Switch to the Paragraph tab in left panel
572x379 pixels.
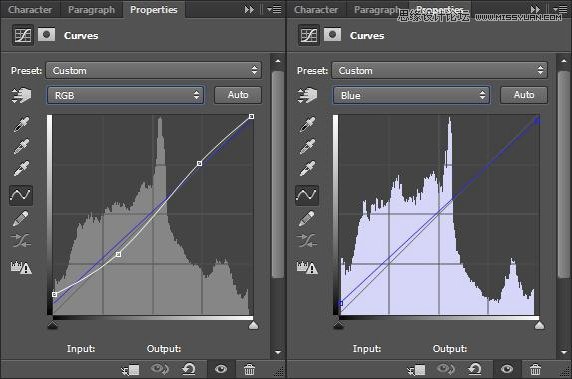pos(91,9)
